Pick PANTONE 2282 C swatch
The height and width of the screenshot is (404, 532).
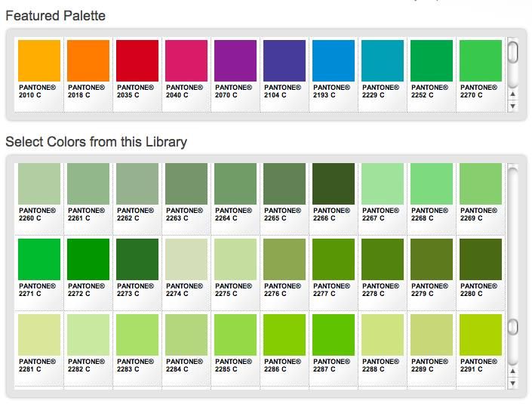pyautogui.click(x=88, y=335)
